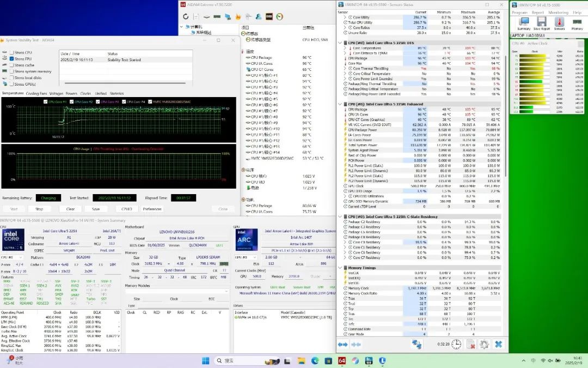588x368 pixels.
Task: Expand the Core Ratios row
Action: [345, 27]
